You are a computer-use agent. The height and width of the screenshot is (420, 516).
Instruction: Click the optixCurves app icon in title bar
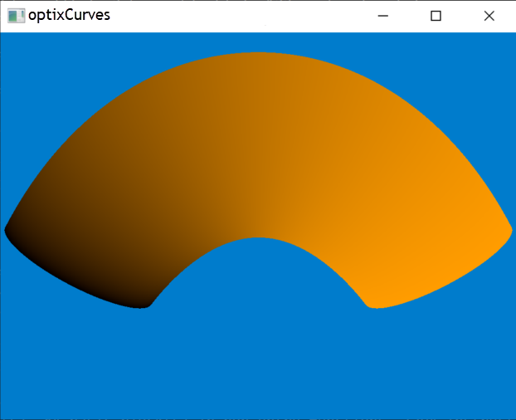(x=16, y=16)
